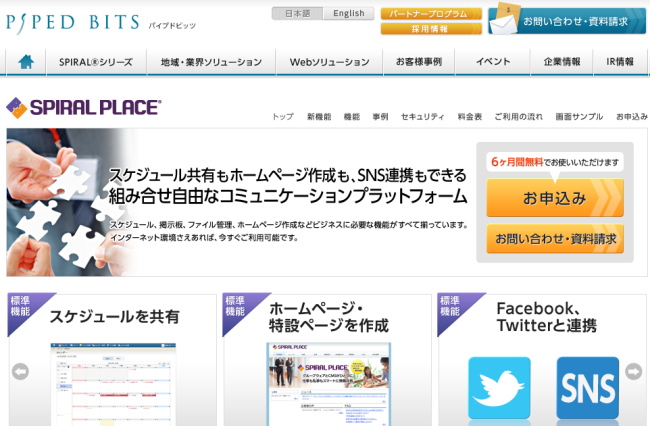Image resolution: width=650 pixels, height=426 pixels.
Task: Go to the ご利用の流れ sub-navigation link
Action: tap(519, 116)
